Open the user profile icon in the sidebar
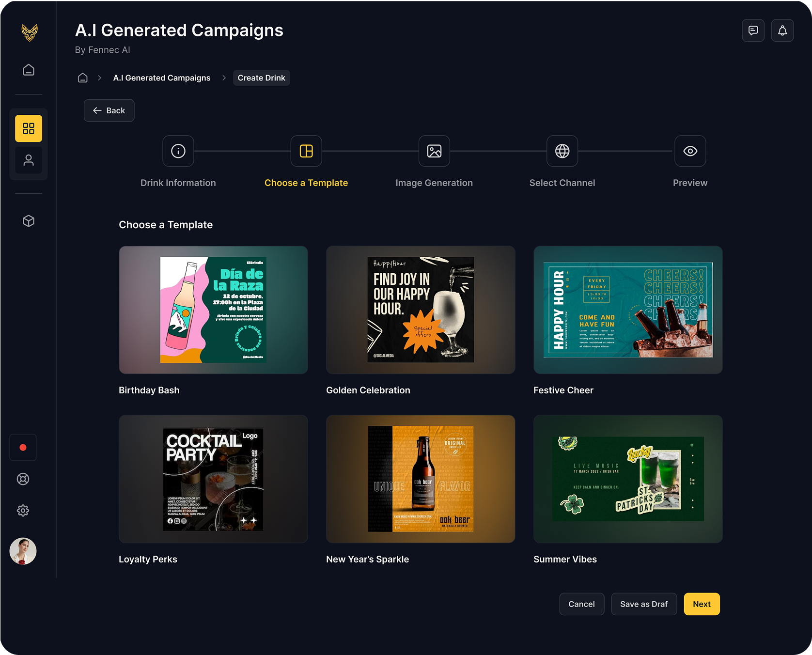The height and width of the screenshot is (655, 812). pyautogui.click(x=29, y=160)
